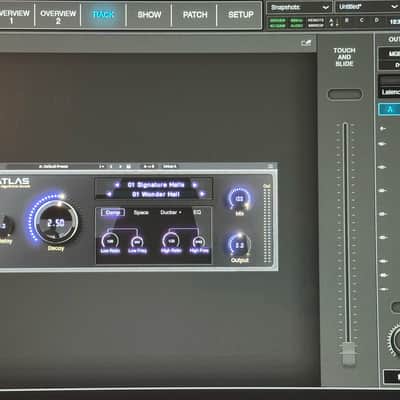Select the Space tab in Atlas

pyautogui.click(x=141, y=212)
